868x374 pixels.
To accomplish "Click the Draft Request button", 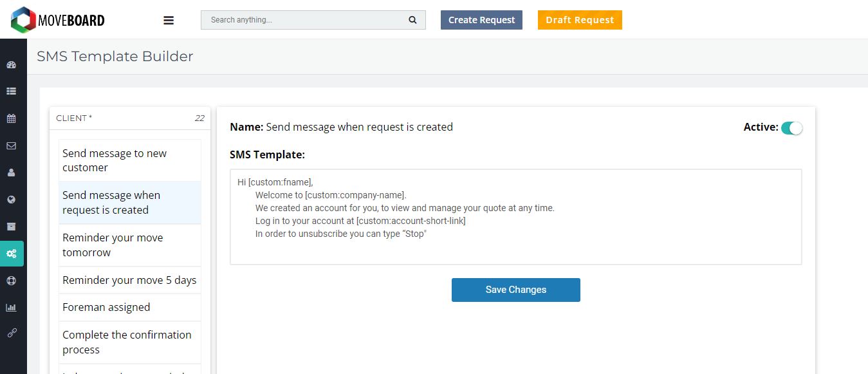I will [580, 20].
